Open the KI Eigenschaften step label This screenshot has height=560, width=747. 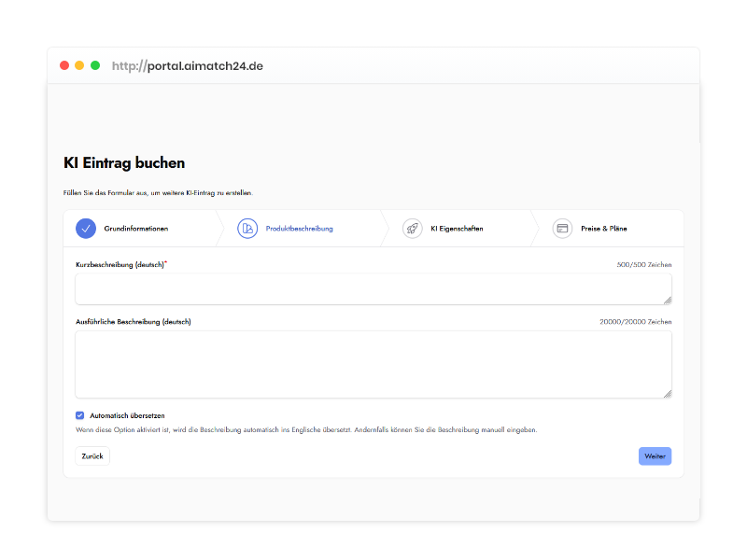click(x=457, y=229)
